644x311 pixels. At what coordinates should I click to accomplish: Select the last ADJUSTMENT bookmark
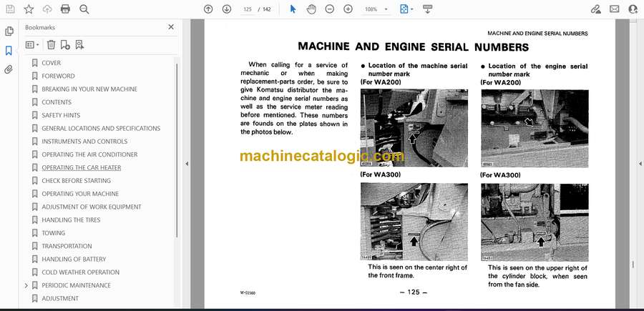[60, 298]
